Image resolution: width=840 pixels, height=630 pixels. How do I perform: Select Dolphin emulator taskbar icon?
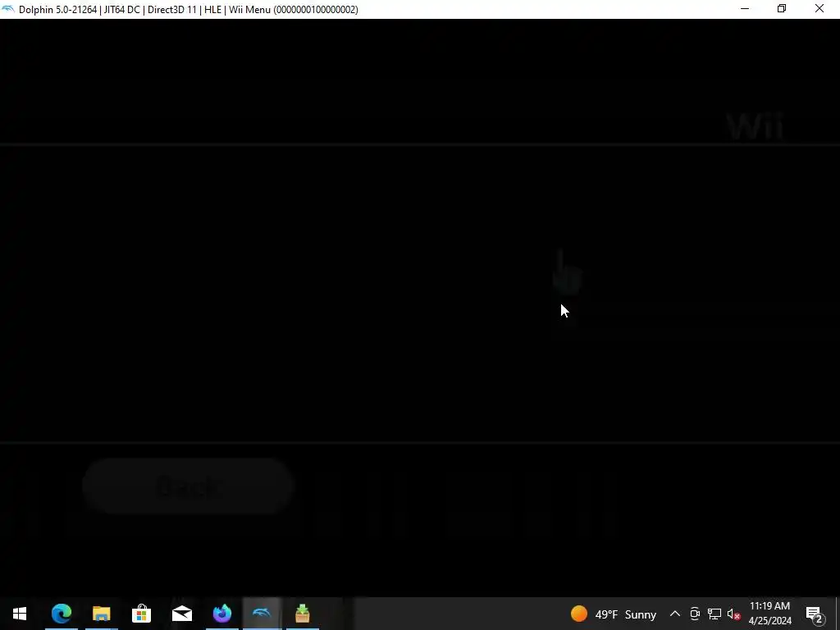[x=262, y=614]
